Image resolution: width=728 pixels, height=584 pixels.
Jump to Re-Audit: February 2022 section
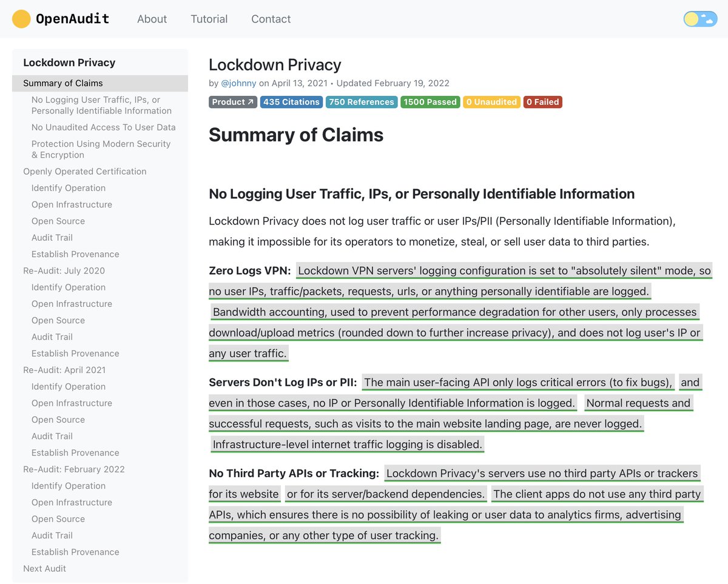coord(74,469)
